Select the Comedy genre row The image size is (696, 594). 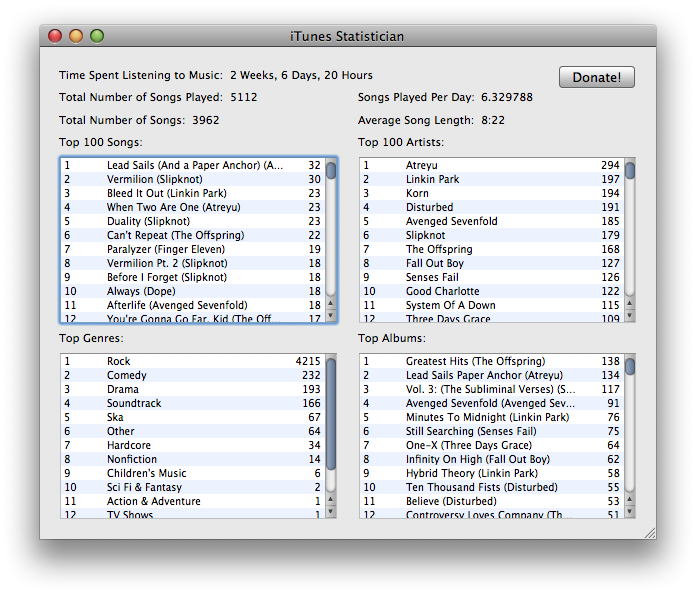(193, 376)
